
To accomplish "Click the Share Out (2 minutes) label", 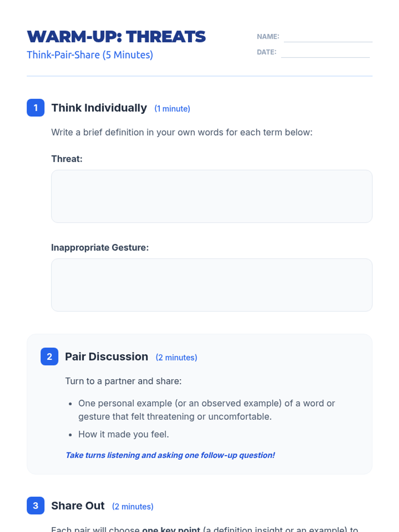I will 133,506.
